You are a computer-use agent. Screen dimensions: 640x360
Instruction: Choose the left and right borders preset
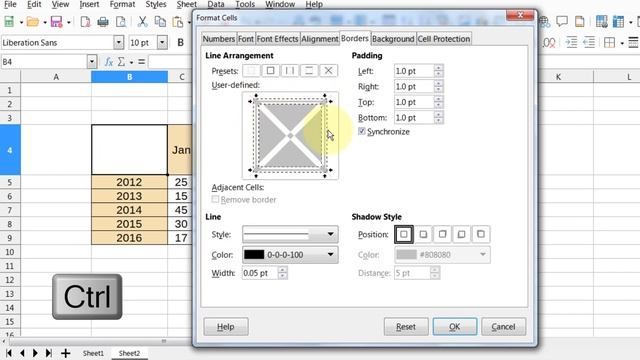pos(289,71)
